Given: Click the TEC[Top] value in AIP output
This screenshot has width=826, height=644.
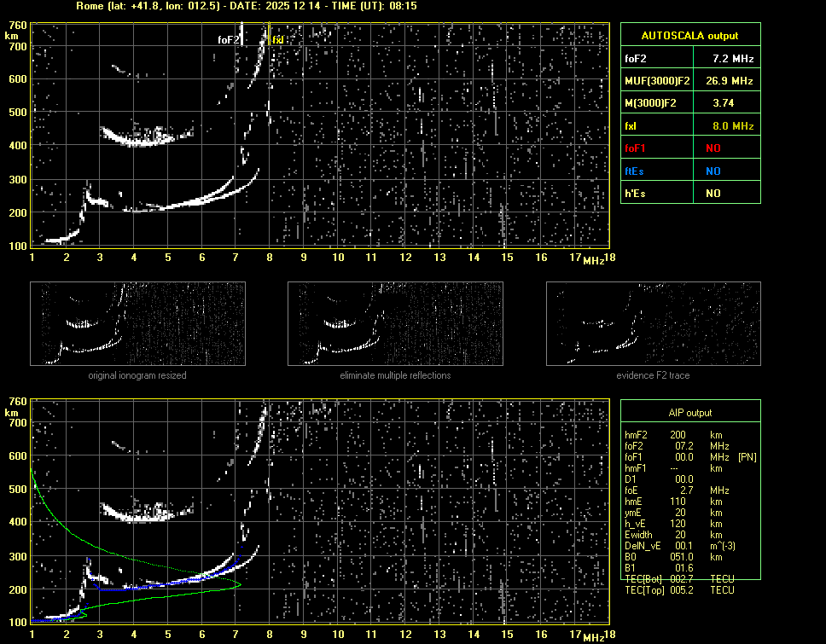Looking at the screenshot, I should point(683,590).
